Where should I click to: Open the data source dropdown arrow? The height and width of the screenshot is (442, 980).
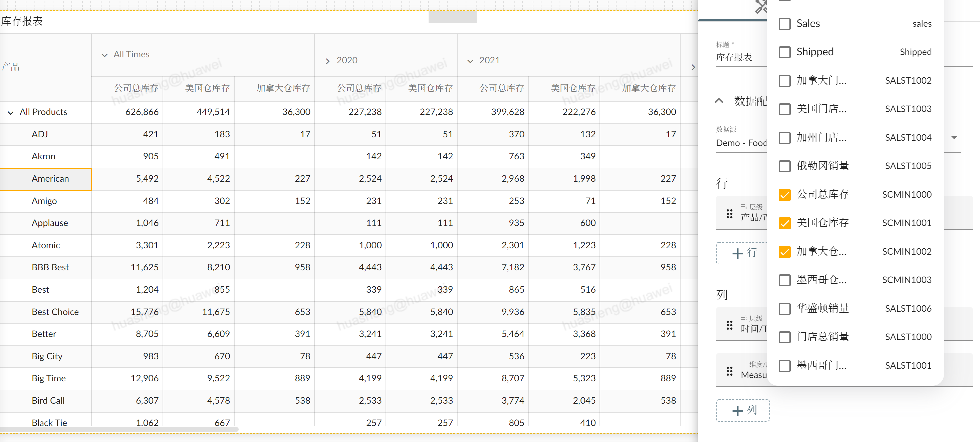coord(954,137)
